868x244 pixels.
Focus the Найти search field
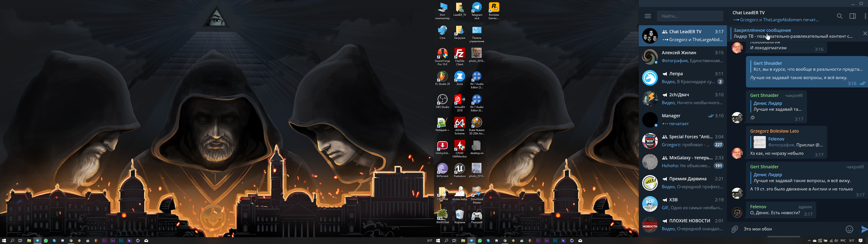click(x=690, y=16)
